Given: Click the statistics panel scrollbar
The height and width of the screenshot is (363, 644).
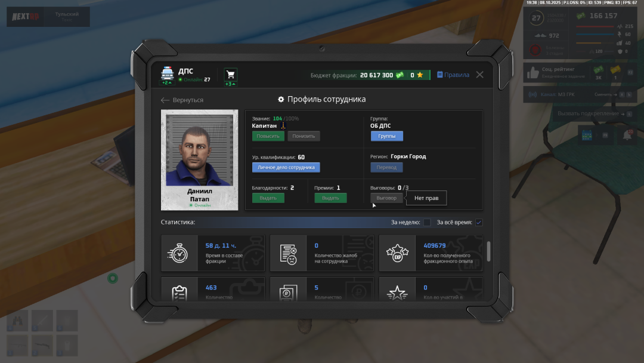Looking at the screenshot, I should (x=489, y=251).
